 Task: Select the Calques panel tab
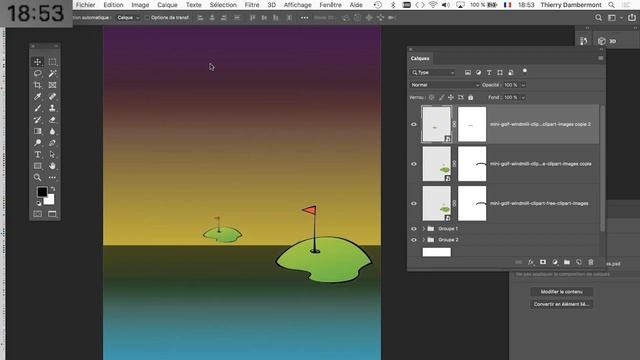420,58
